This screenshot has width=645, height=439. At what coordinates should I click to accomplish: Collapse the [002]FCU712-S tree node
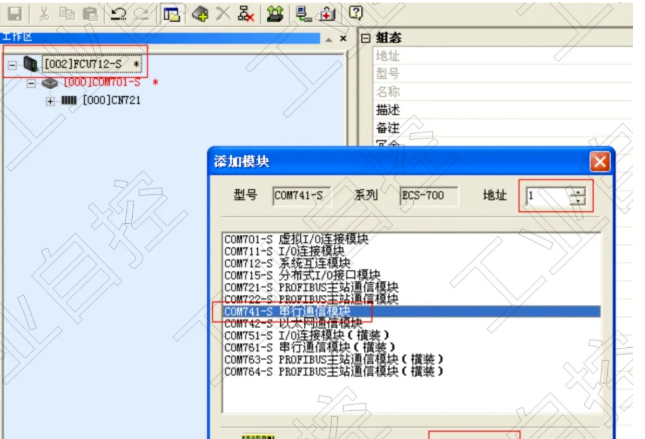tap(12, 64)
